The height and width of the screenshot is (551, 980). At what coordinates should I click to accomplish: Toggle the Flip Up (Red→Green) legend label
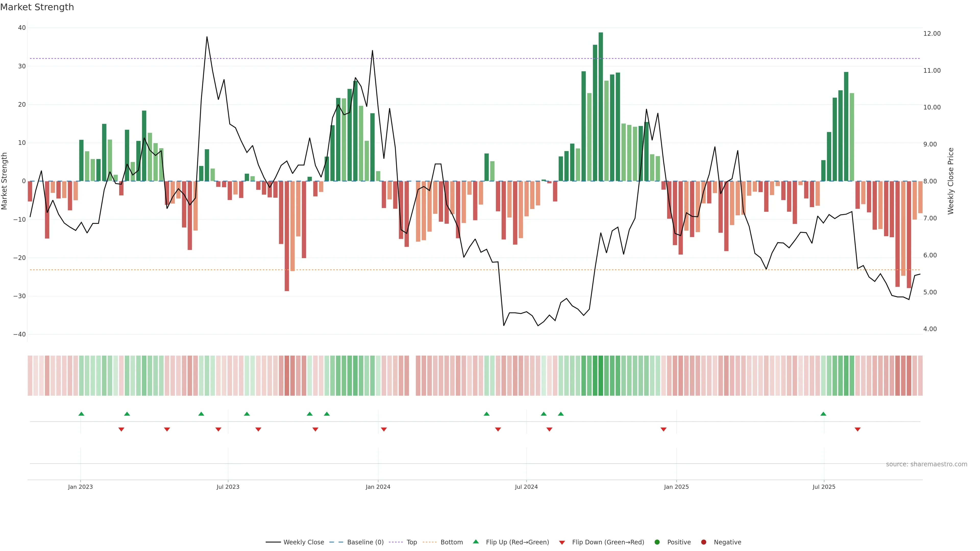[517, 542]
